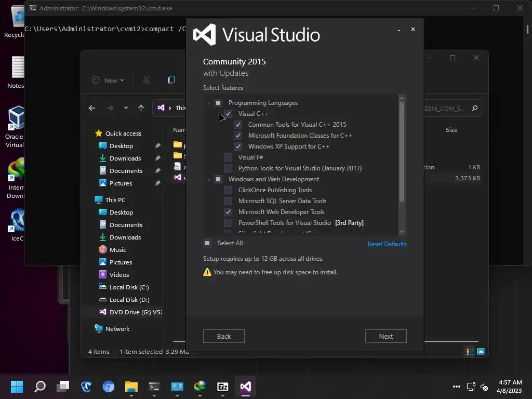Enable Microsoft SQL Server Data Tools checkbox
The image size is (532, 399).
click(x=229, y=201)
